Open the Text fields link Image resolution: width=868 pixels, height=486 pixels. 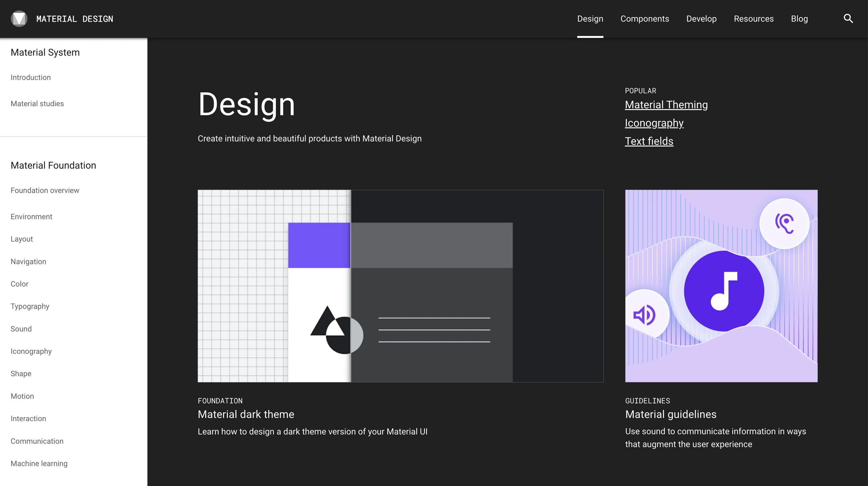pyautogui.click(x=649, y=141)
